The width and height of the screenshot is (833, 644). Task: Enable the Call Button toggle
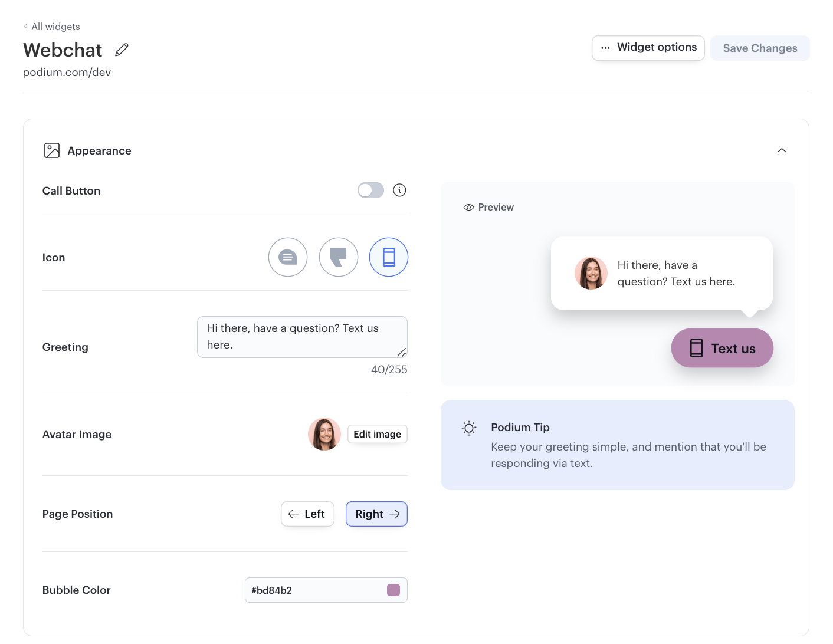click(x=370, y=190)
